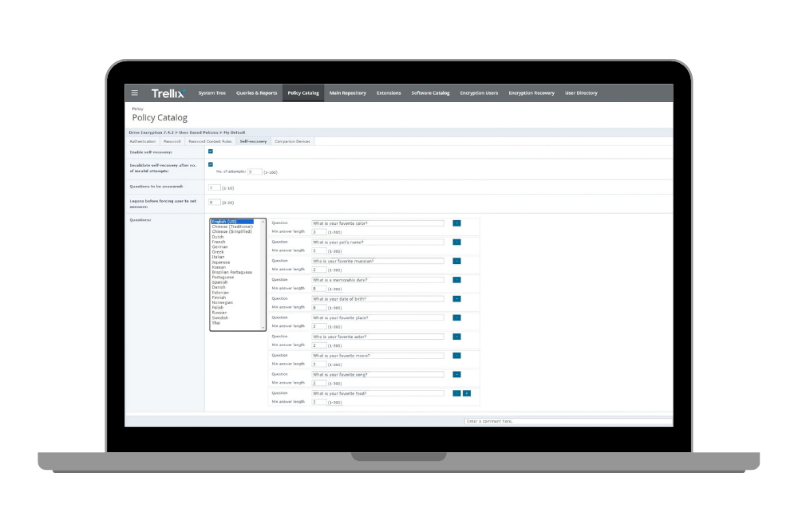The height and width of the screenshot is (532, 798).
Task: Select English (US) in language list
Action: click(232, 222)
